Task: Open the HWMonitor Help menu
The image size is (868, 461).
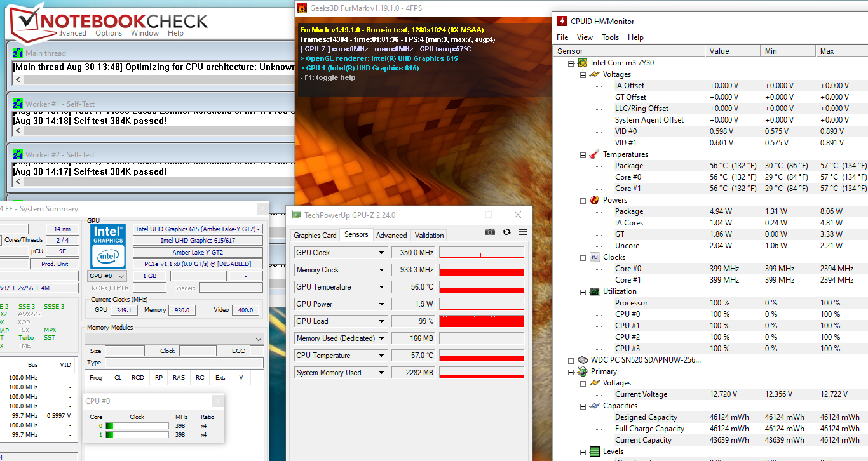Action: pyautogui.click(x=635, y=37)
